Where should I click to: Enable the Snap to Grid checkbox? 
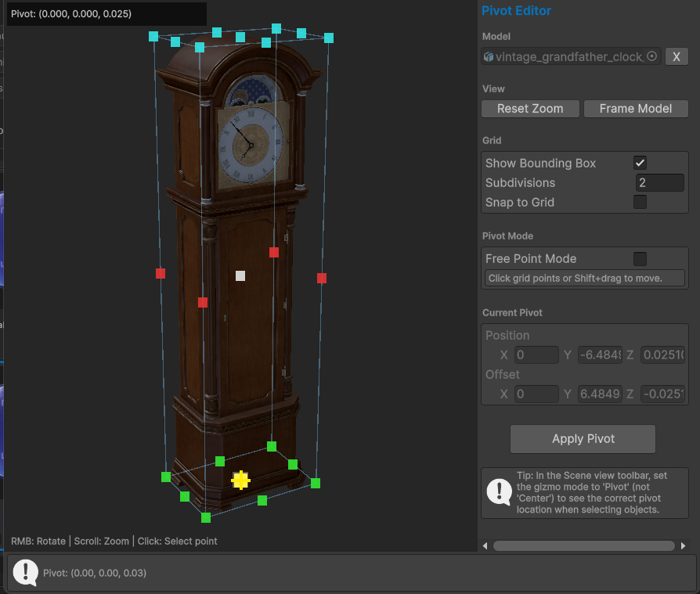(640, 202)
